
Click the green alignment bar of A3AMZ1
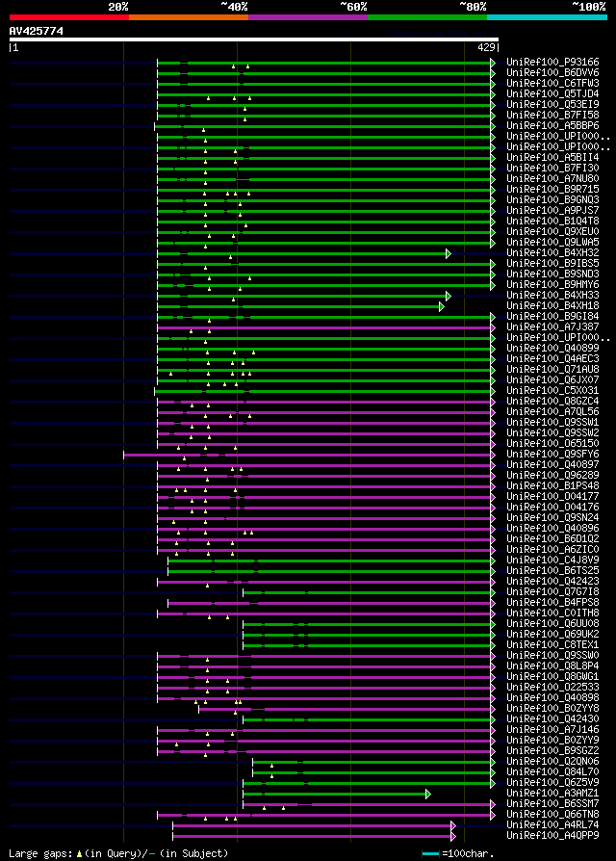[335, 794]
